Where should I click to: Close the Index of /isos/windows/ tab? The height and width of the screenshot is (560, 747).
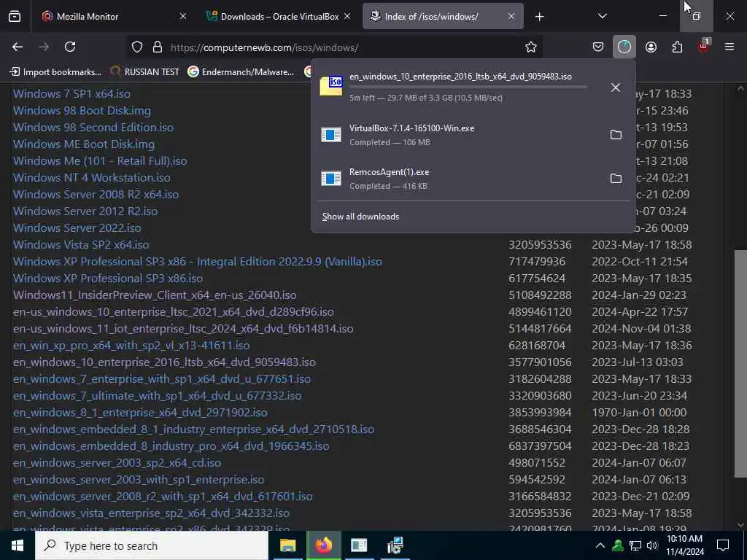tap(511, 17)
